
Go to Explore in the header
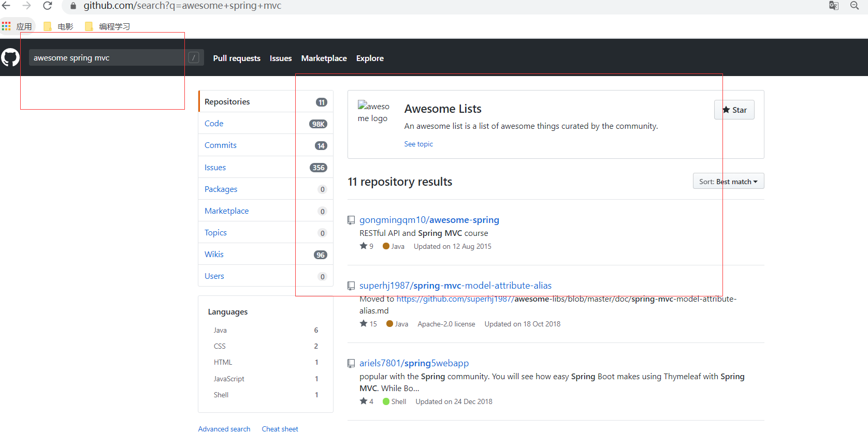pos(370,58)
